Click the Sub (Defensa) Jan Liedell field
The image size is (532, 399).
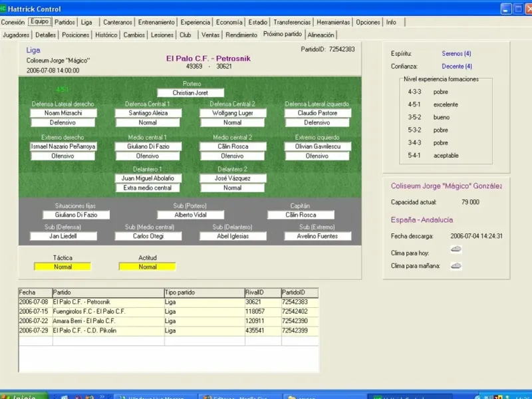pos(63,236)
